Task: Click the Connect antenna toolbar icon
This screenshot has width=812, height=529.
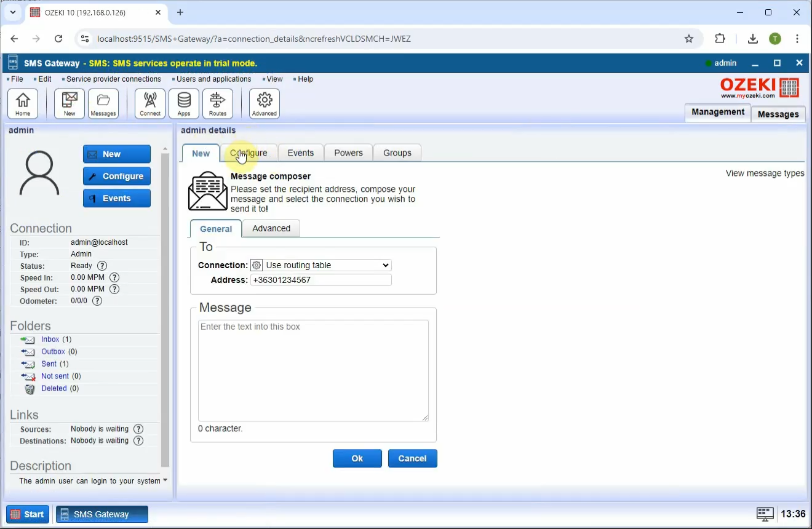Action: click(149, 103)
